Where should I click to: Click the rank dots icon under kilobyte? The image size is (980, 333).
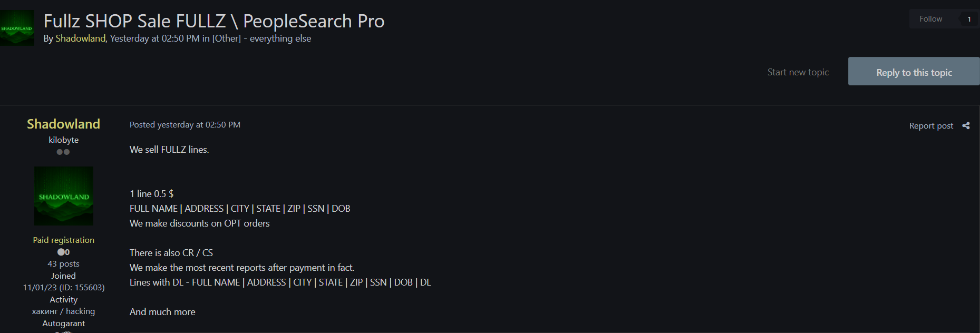tap(63, 152)
